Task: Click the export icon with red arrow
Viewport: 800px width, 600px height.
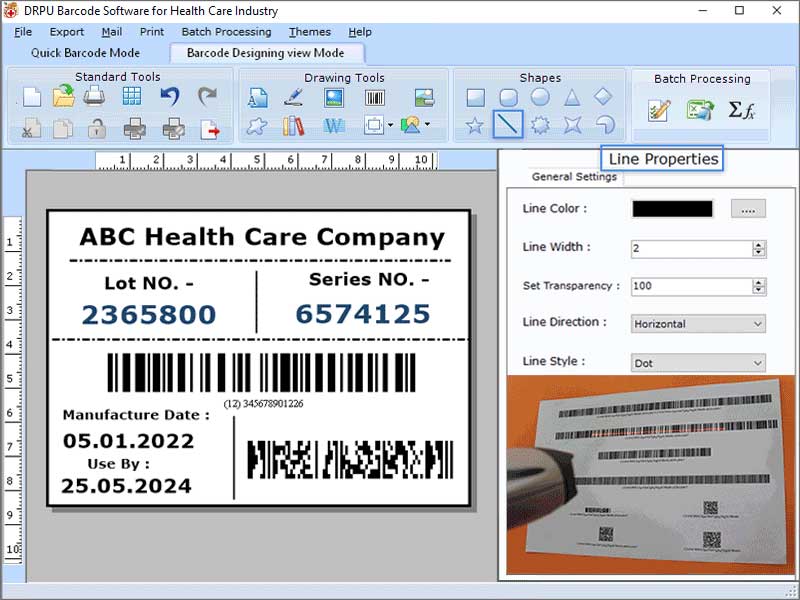Action: click(x=210, y=130)
